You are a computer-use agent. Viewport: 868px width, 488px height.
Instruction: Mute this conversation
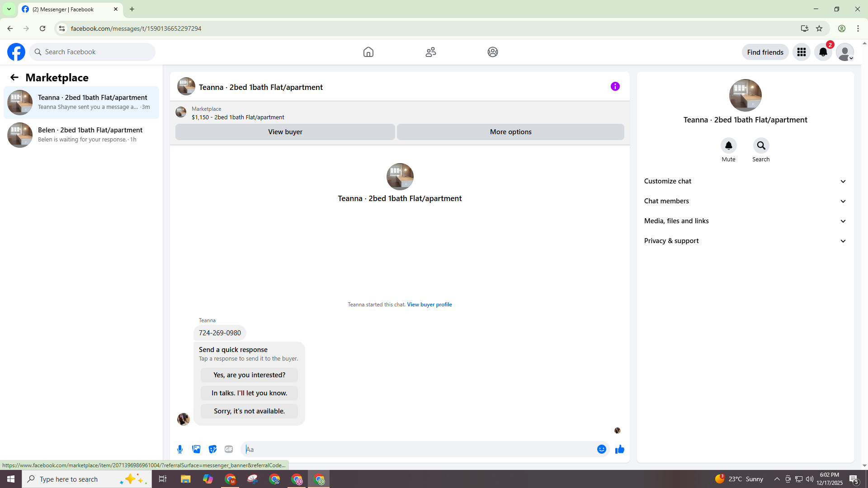tap(728, 146)
